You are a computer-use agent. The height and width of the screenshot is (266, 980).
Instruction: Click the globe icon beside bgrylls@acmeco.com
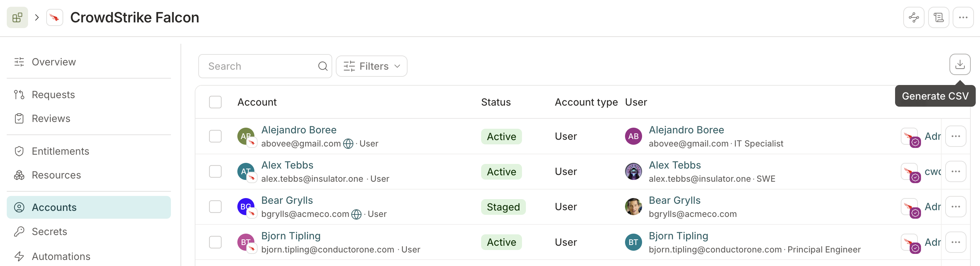tap(356, 214)
